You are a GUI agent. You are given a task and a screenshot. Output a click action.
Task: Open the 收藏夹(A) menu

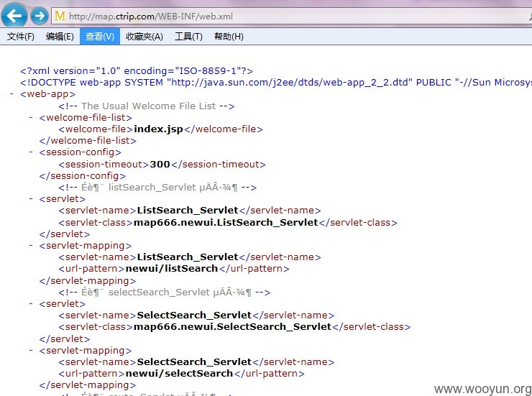click(145, 36)
